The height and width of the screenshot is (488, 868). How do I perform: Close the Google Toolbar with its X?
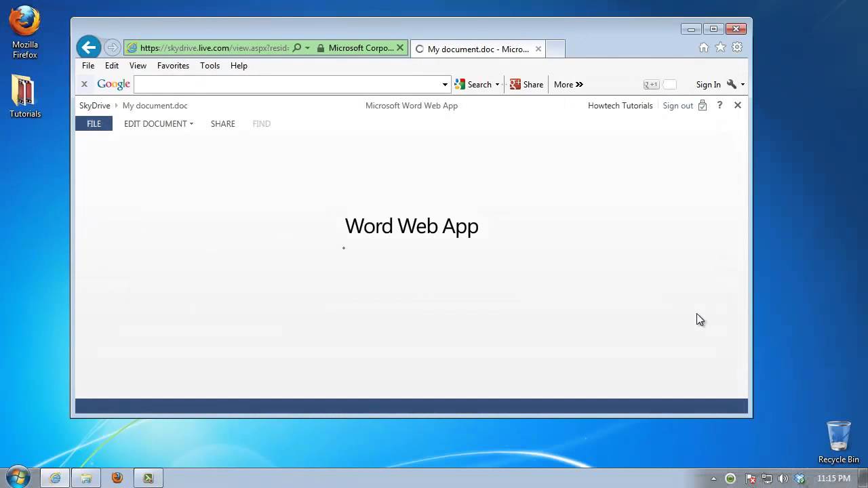coord(84,84)
